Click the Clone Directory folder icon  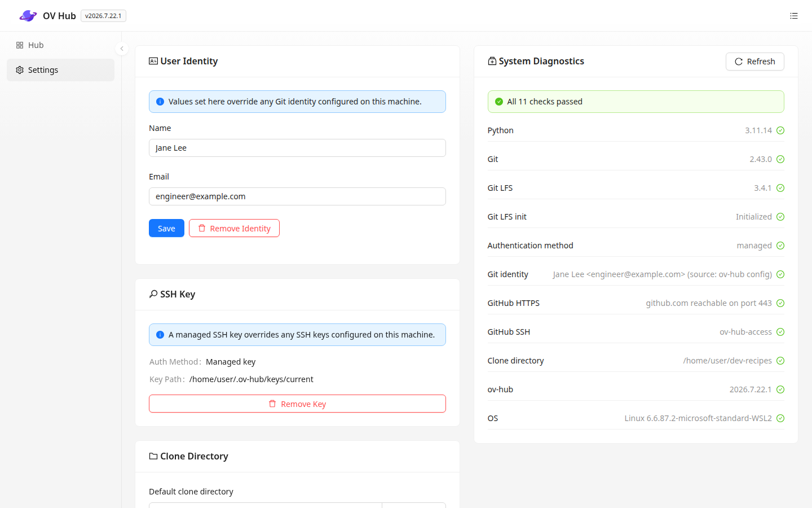click(153, 456)
